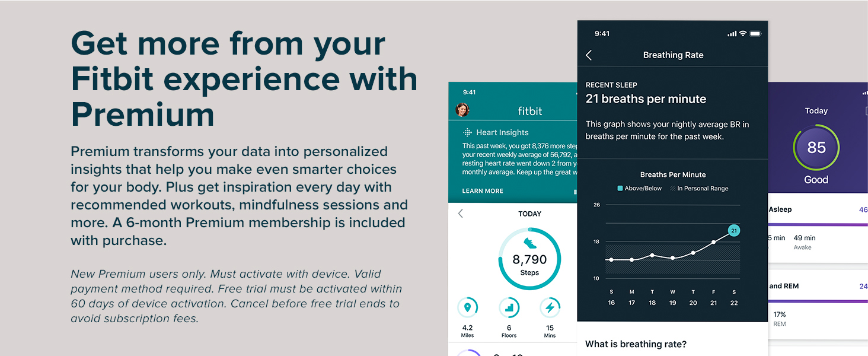Tap the TODAY date label
Viewport: 868px width, 356px height.
529,214
